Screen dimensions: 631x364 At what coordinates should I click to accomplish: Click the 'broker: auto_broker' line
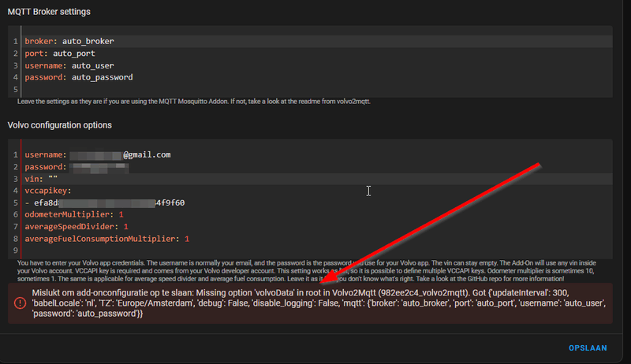(x=69, y=41)
